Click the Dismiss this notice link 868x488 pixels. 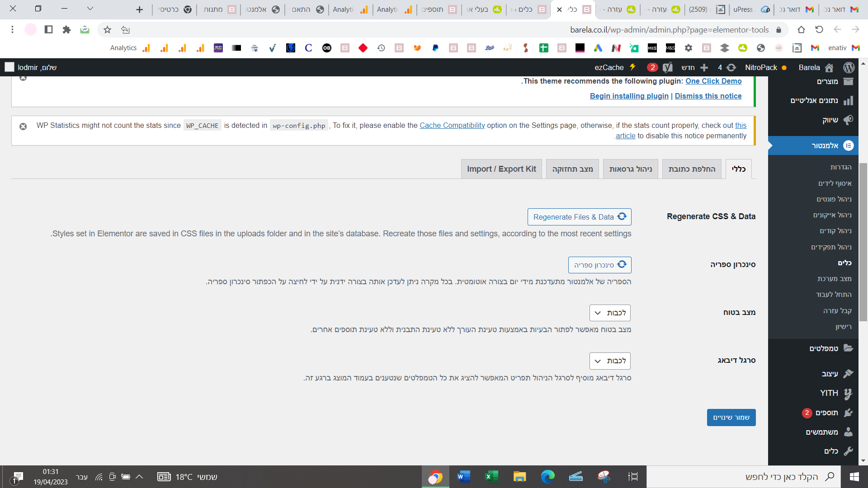708,96
